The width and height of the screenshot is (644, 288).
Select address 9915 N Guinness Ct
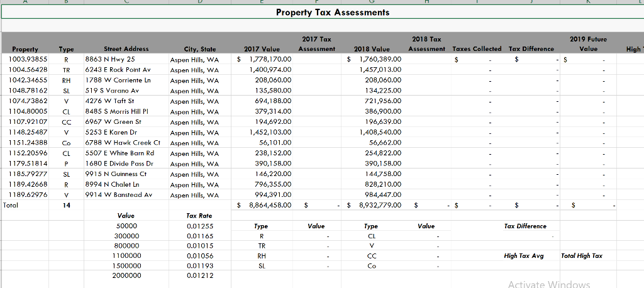coord(116,174)
